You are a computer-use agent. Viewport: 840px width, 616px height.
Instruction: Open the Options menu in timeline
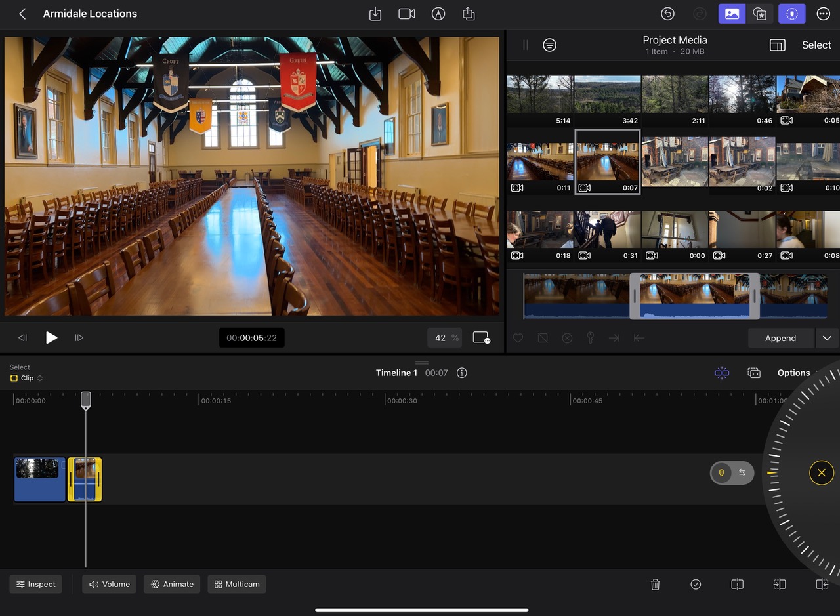pos(793,373)
